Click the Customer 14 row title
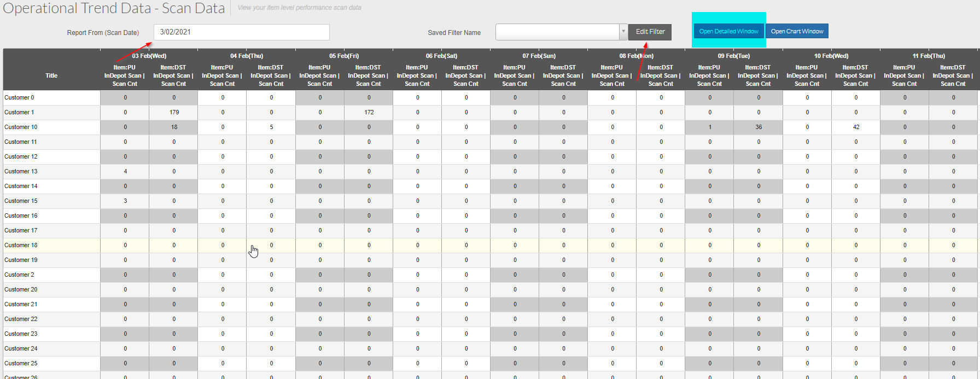980x379 pixels. [21, 186]
